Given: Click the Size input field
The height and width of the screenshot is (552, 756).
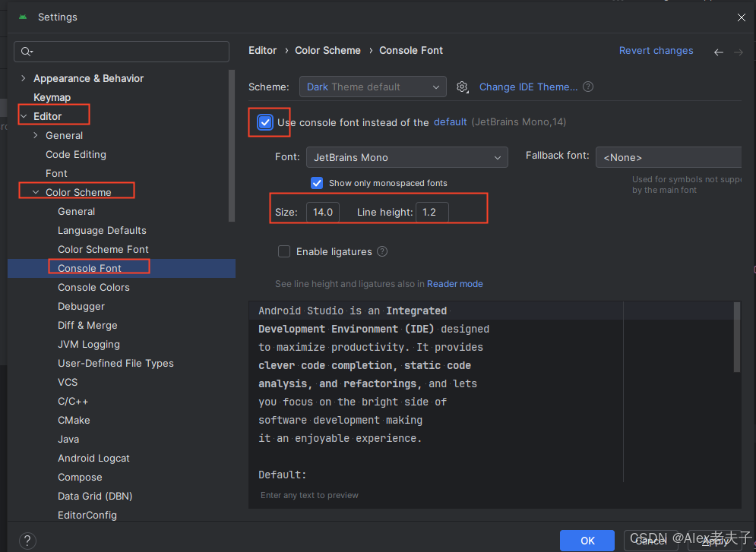Looking at the screenshot, I should (323, 212).
